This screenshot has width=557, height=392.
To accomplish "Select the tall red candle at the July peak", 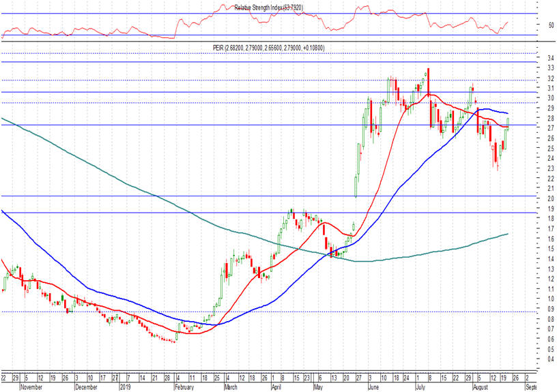I will [428, 80].
